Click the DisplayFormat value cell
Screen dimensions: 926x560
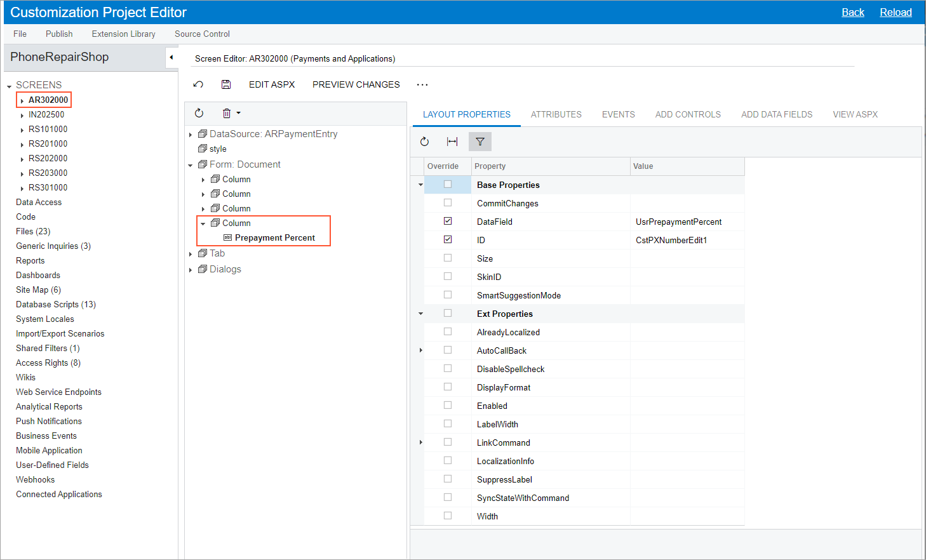(x=687, y=387)
